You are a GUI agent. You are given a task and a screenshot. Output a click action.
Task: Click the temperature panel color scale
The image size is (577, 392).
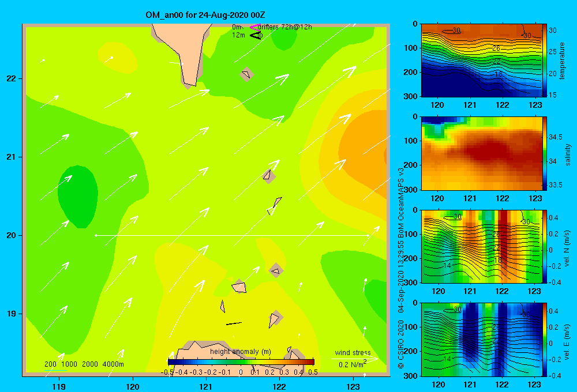click(x=545, y=61)
